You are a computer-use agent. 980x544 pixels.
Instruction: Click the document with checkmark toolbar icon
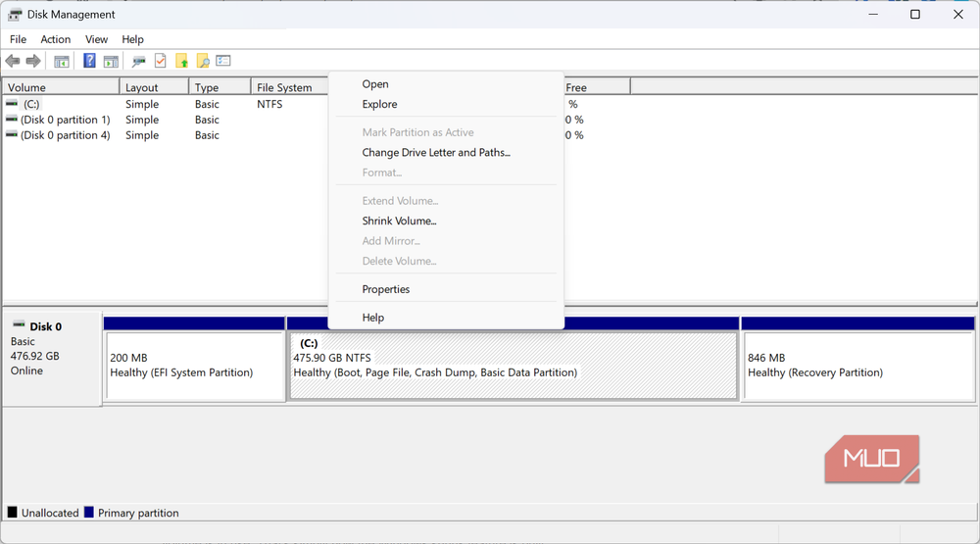pos(161,61)
